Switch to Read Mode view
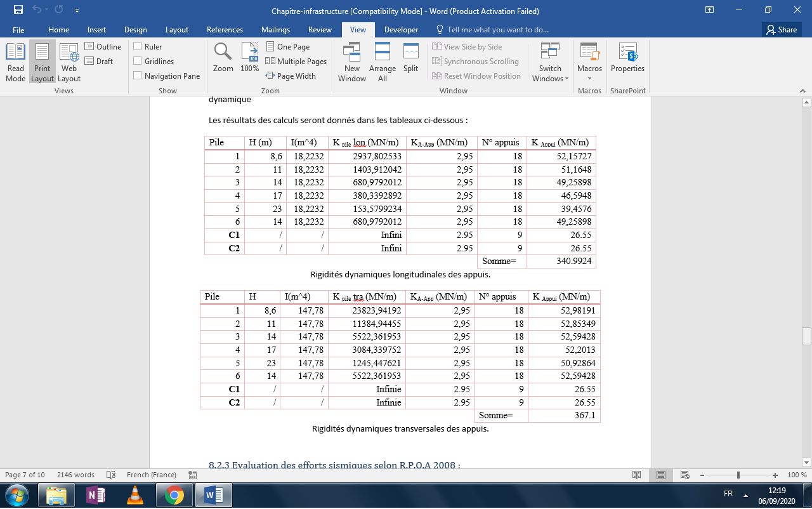The width and height of the screenshot is (812, 509). [x=15, y=63]
